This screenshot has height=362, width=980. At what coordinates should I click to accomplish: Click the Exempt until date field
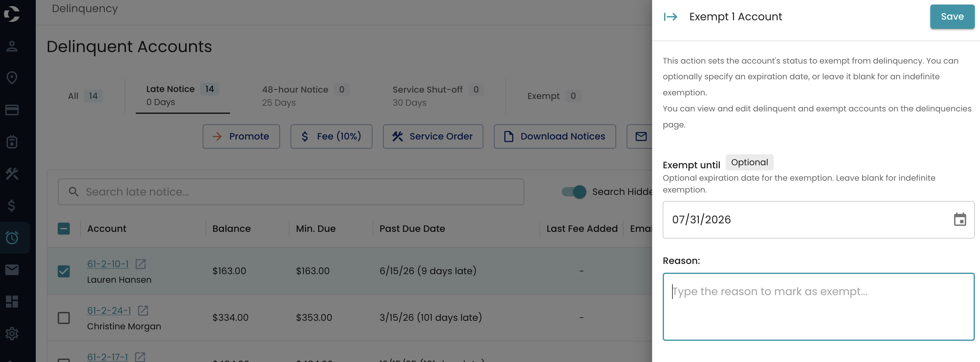[x=818, y=219]
